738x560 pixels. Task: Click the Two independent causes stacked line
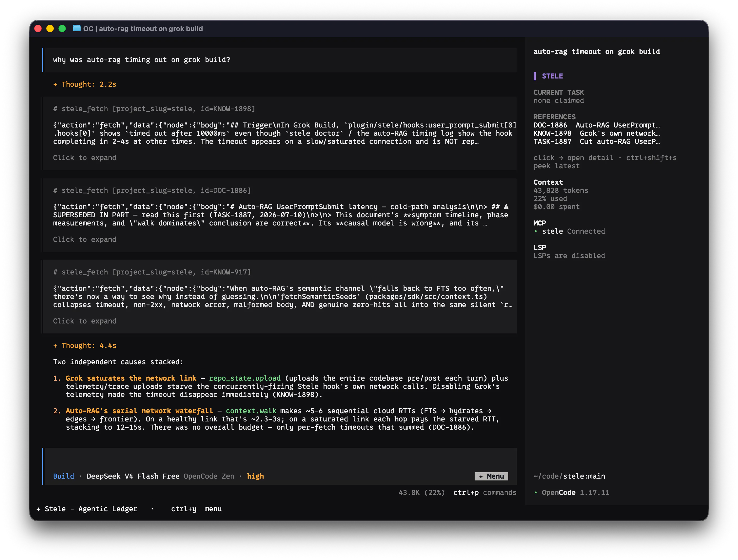coord(118,362)
